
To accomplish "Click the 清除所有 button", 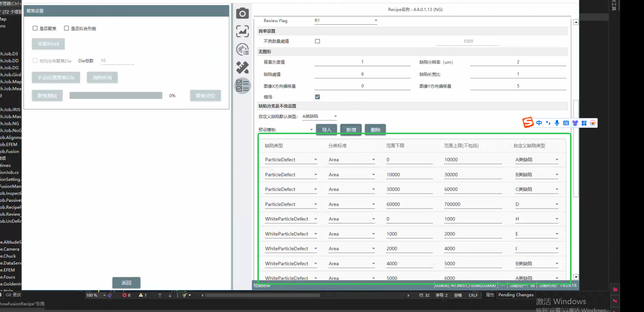I will [102, 78].
